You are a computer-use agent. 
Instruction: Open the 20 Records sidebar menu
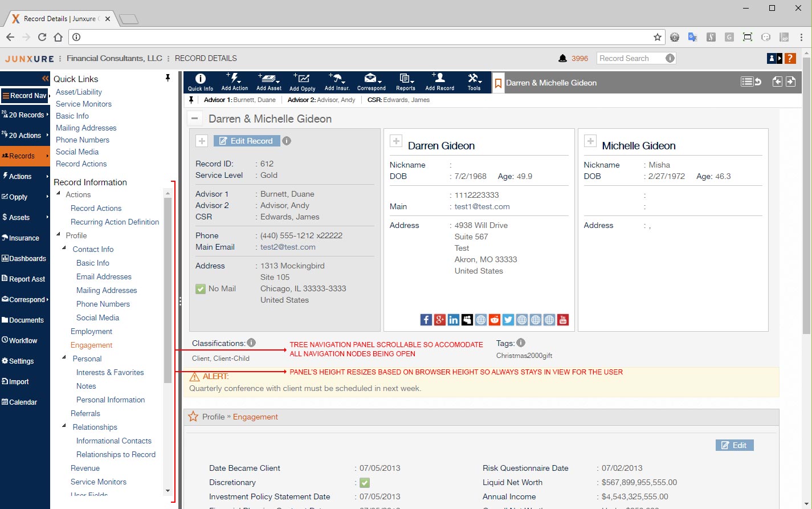click(x=25, y=115)
